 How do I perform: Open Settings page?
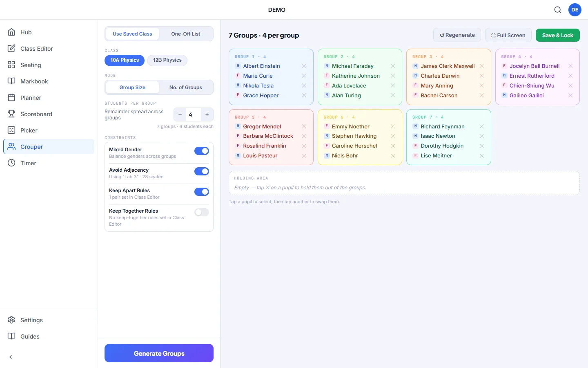point(49,320)
